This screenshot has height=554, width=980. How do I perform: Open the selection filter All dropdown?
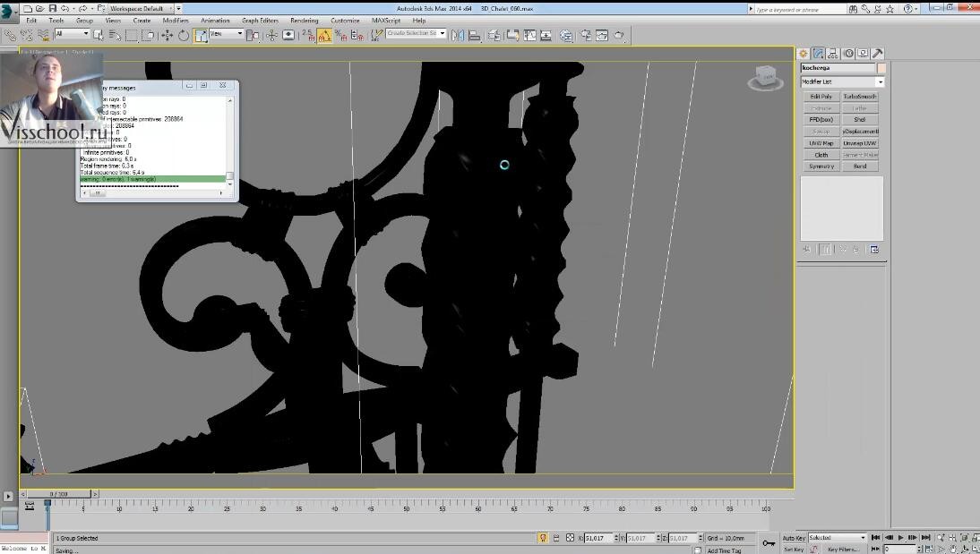tap(72, 34)
